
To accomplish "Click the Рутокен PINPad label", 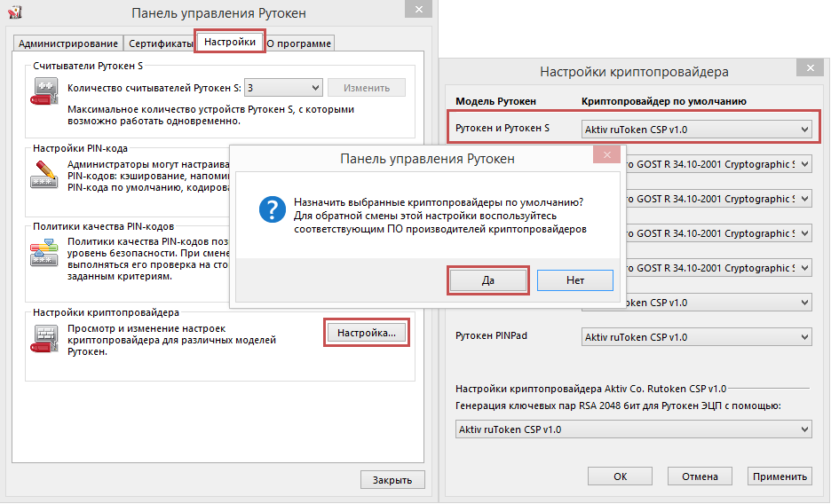I will pyautogui.click(x=491, y=335).
